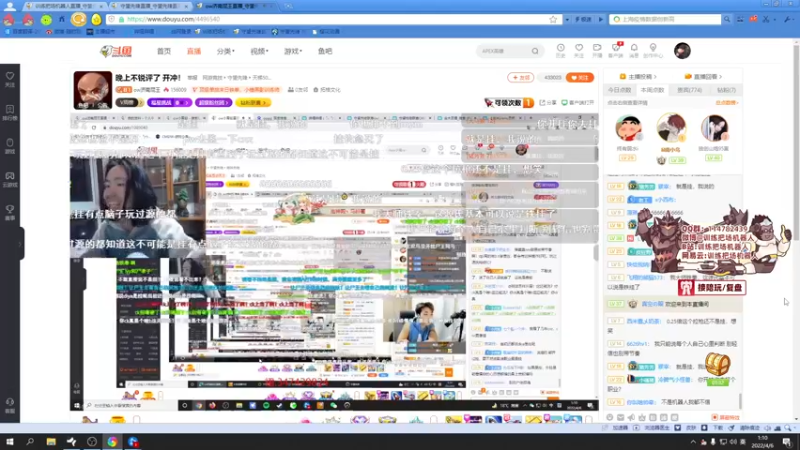Click the 客户端打开 link

tap(578, 103)
